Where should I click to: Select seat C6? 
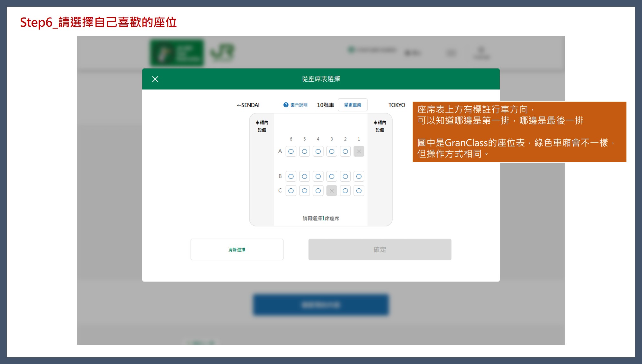click(x=291, y=191)
